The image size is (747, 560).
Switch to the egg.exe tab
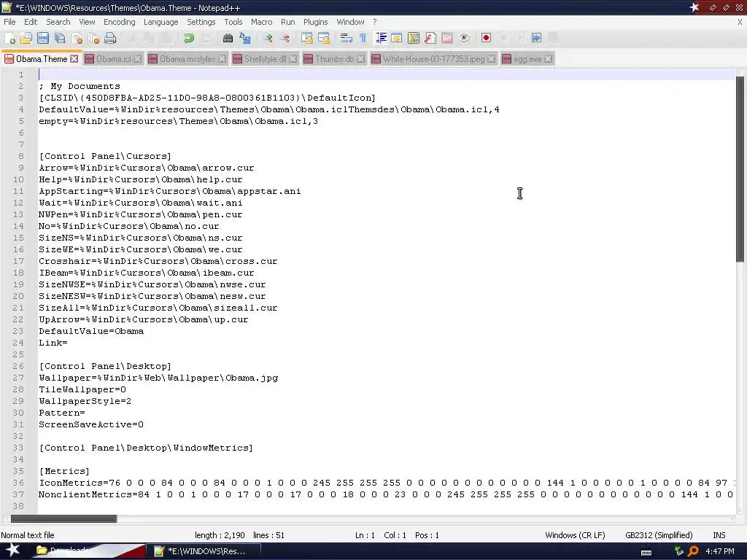pyautogui.click(x=527, y=59)
